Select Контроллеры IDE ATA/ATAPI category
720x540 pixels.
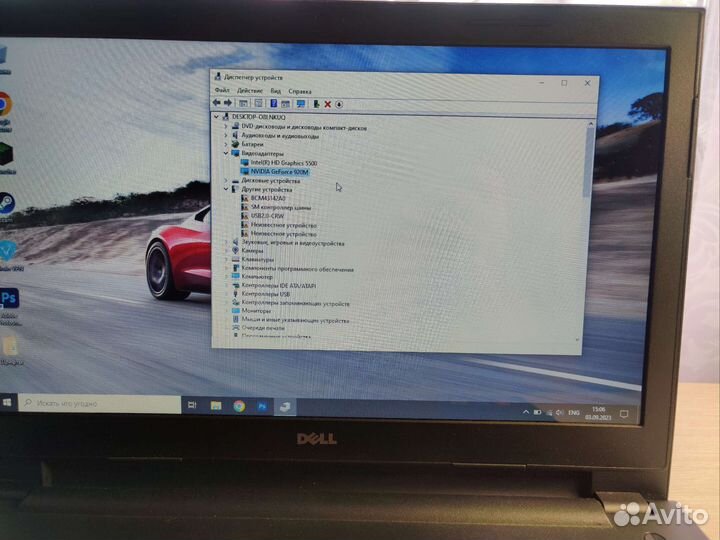tap(278, 286)
